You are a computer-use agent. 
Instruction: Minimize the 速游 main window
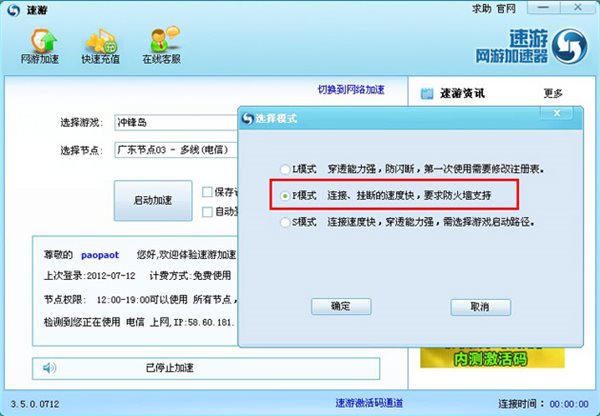[x=543, y=8]
